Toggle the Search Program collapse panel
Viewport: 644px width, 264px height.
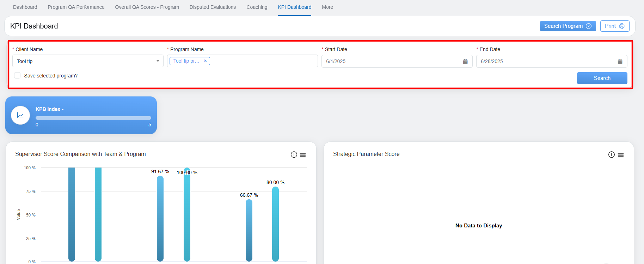tap(568, 26)
